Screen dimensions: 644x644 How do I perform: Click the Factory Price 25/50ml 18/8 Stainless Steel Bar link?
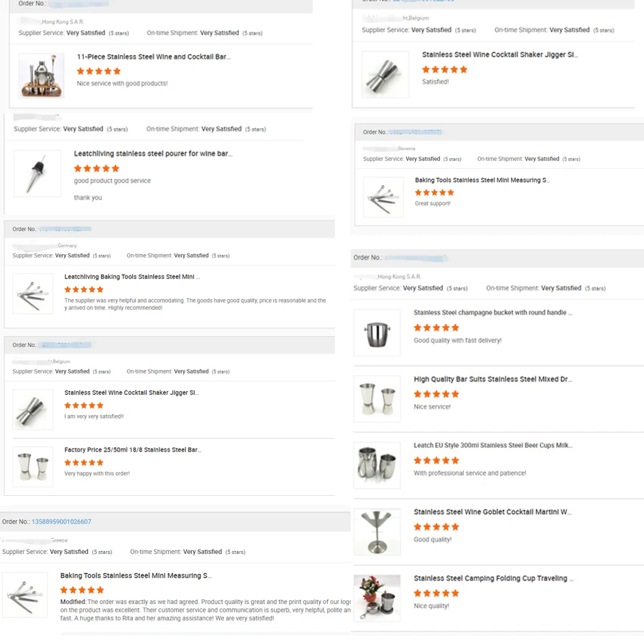pos(132,450)
